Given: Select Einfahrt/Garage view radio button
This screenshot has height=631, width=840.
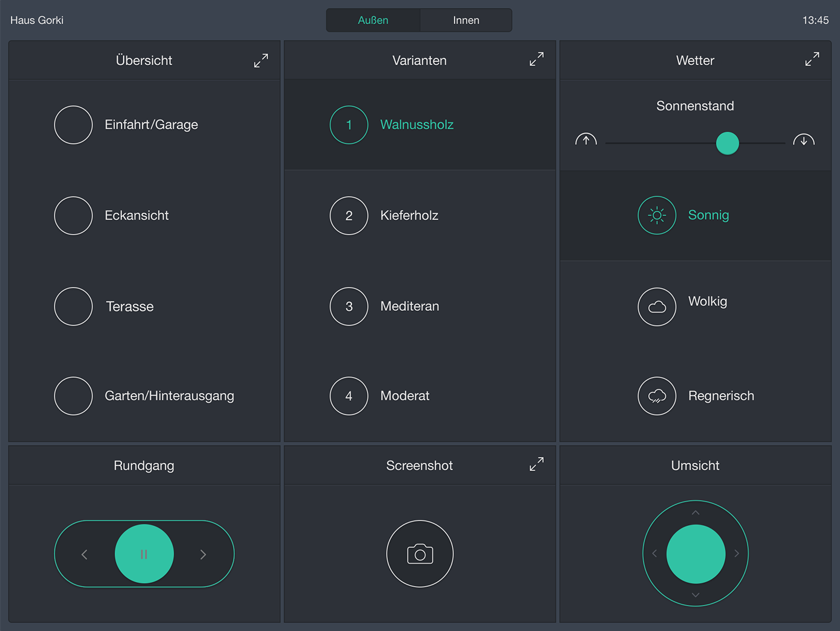Looking at the screenshot, I should 73,125.
